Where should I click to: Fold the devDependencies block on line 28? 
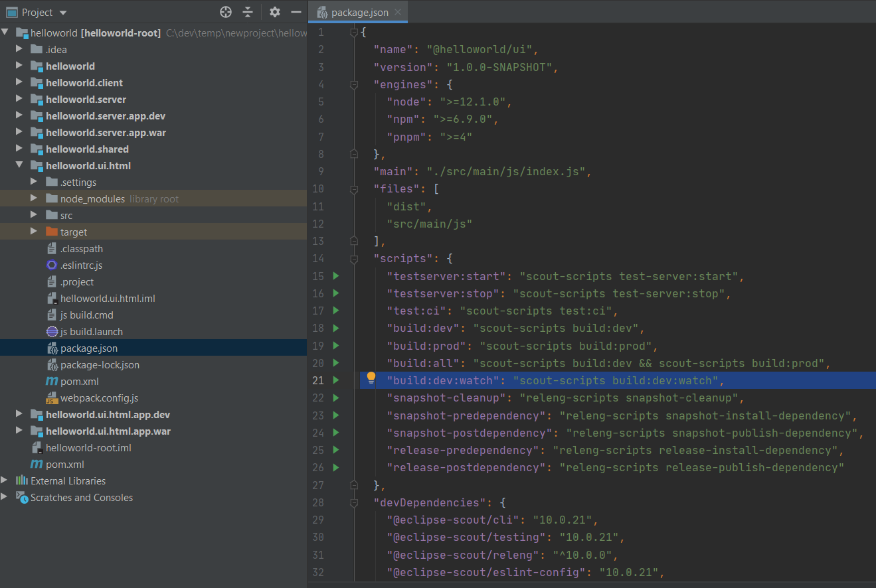354,502
